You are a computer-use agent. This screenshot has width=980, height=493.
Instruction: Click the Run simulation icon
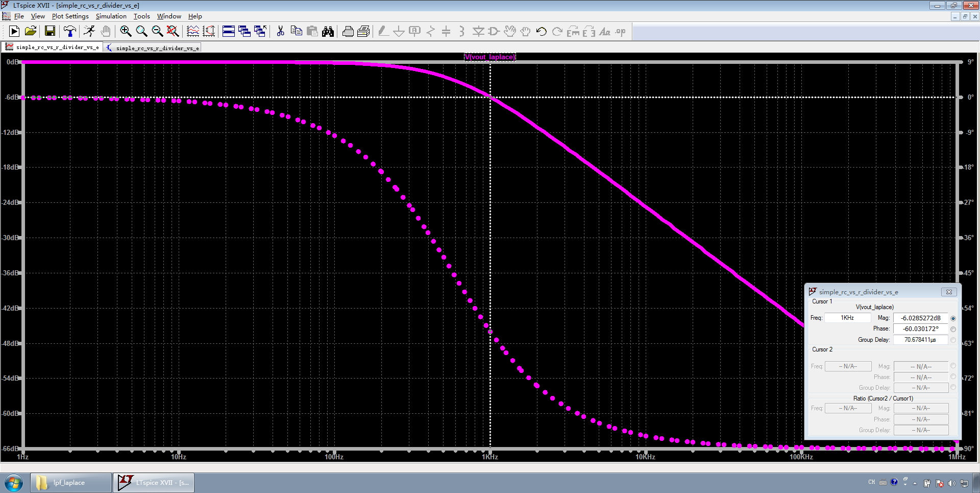coord(14,32)
